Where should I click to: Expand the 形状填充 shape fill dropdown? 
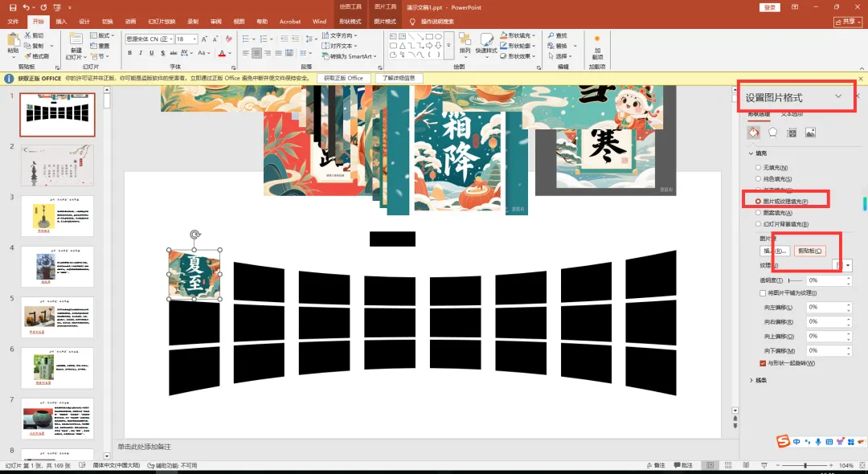point(534,35)
